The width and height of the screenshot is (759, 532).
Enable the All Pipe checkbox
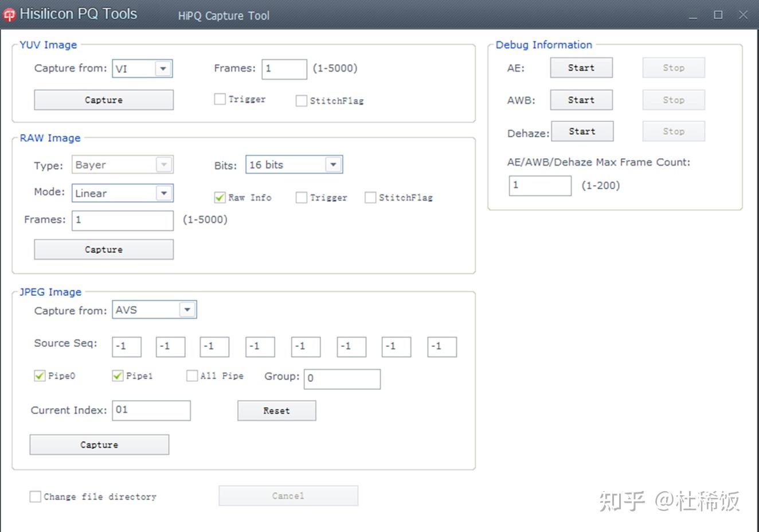(x=192, y=375)
